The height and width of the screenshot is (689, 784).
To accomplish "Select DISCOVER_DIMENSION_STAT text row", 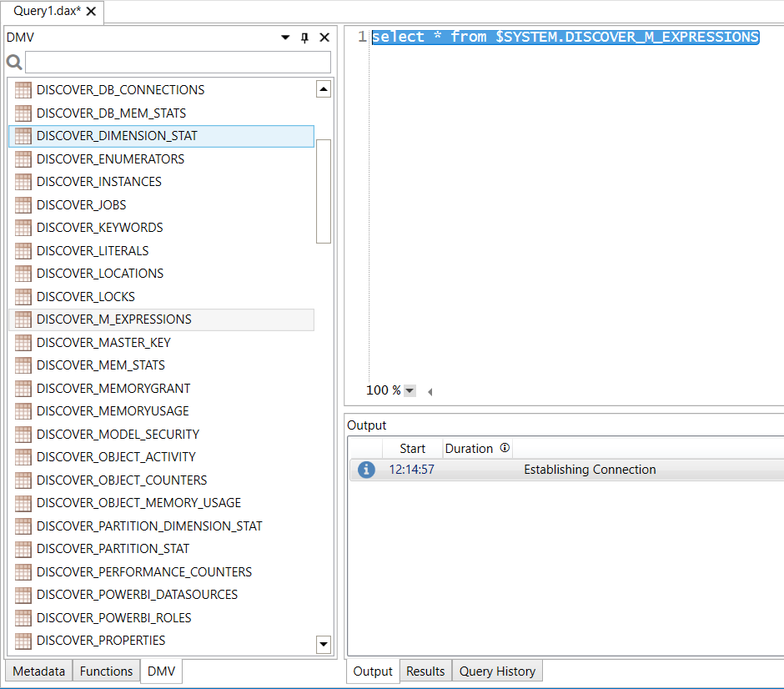I will 162,136.
